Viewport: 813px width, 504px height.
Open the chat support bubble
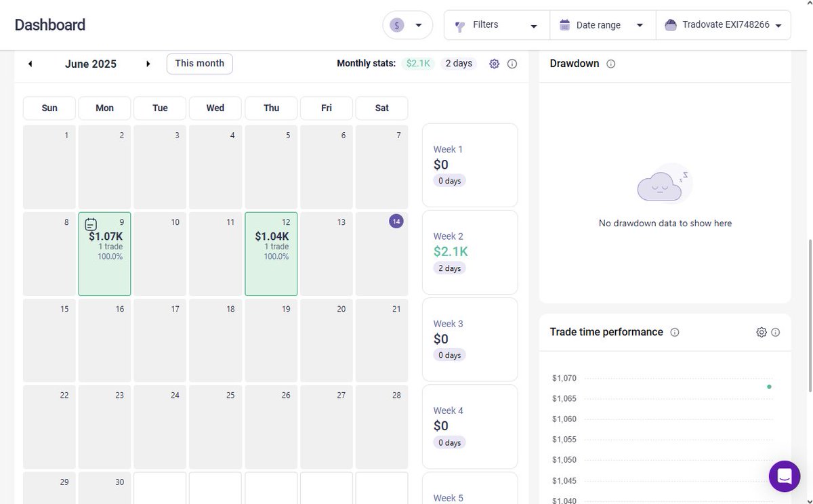click(x=785, y=476)
